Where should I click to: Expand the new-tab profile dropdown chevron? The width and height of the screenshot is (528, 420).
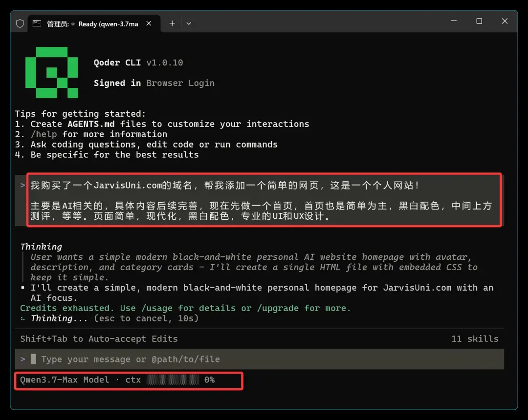(189, 23)
